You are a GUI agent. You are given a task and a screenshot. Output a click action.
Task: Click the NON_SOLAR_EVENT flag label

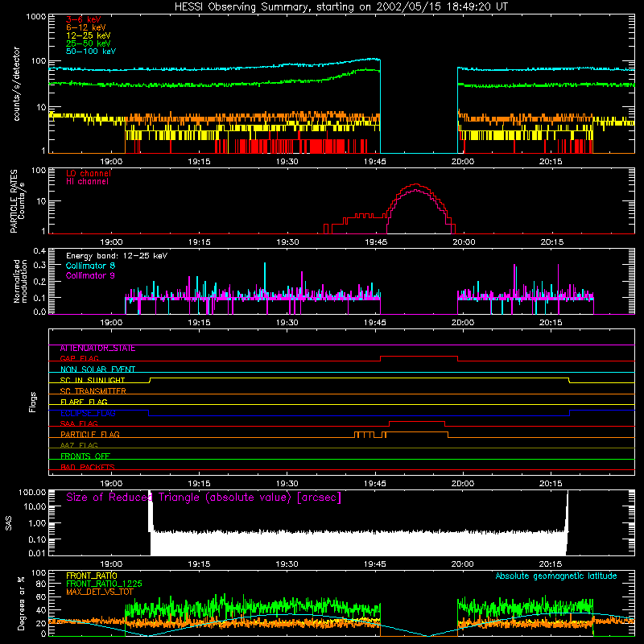[97, 369]
